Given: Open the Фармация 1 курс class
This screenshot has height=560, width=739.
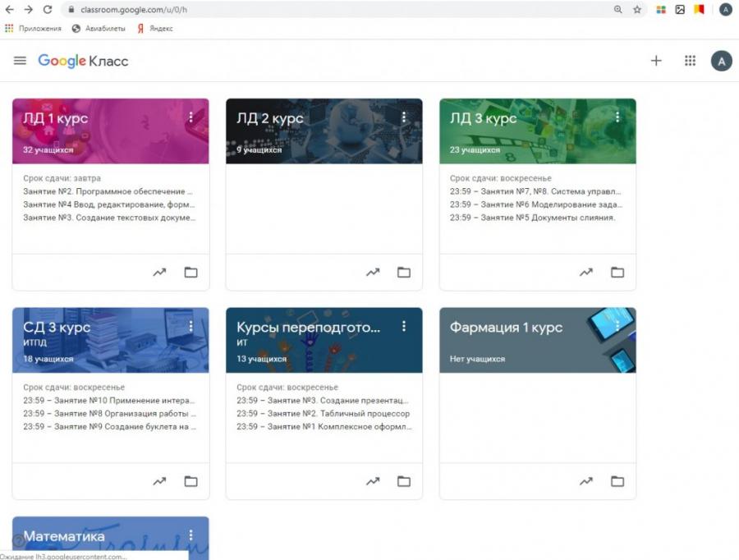Looking at the screenshot, I should (506, 327).
